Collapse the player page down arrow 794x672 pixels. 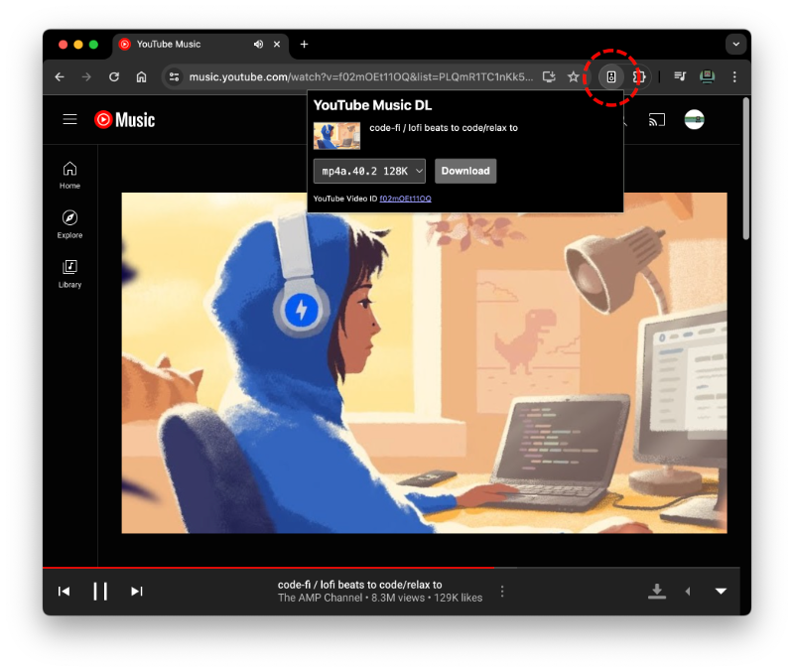(x=721, y=592)
